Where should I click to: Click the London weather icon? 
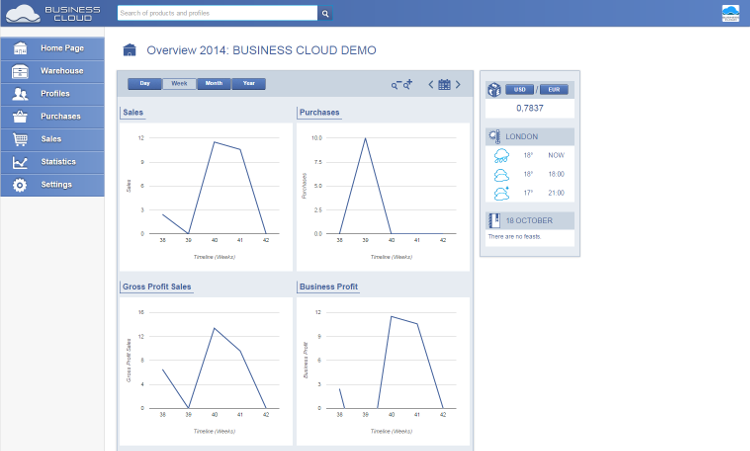click(x=495, y=136)
